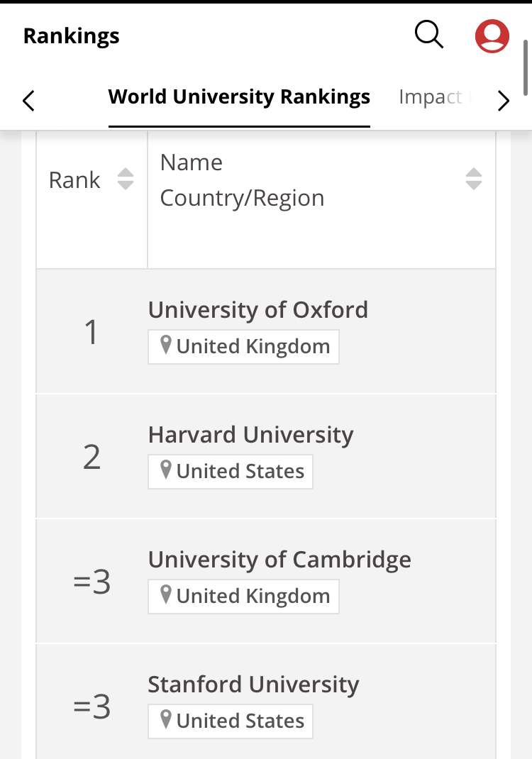Image resolution: width=532 pixels, height=759 pixels.
Task: Click the location pin icon beside Harvard's country
Action: pyautogui.click(x=165, y=470)
